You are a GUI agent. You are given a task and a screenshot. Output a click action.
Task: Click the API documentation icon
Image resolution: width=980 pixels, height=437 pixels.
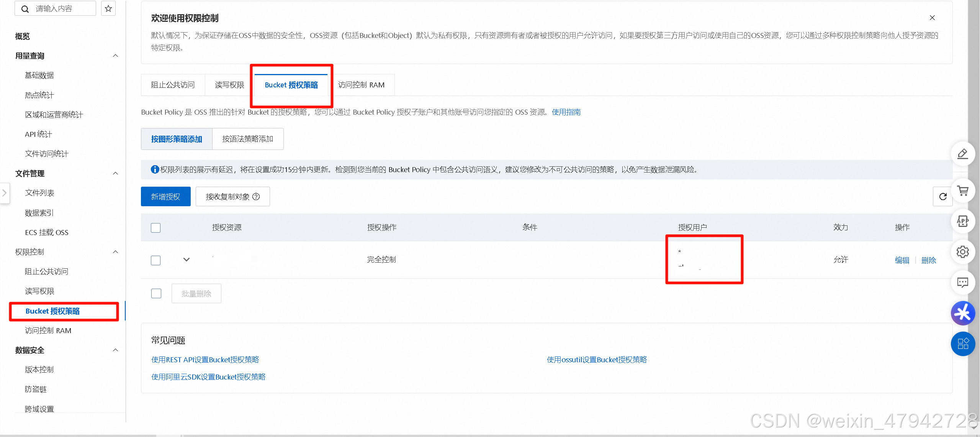963,221
